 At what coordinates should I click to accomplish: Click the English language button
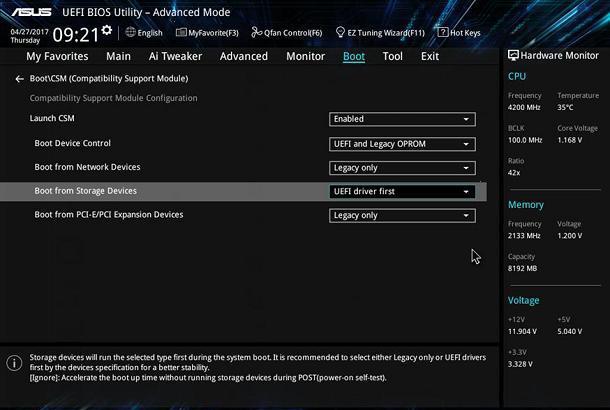click(150, 33)
